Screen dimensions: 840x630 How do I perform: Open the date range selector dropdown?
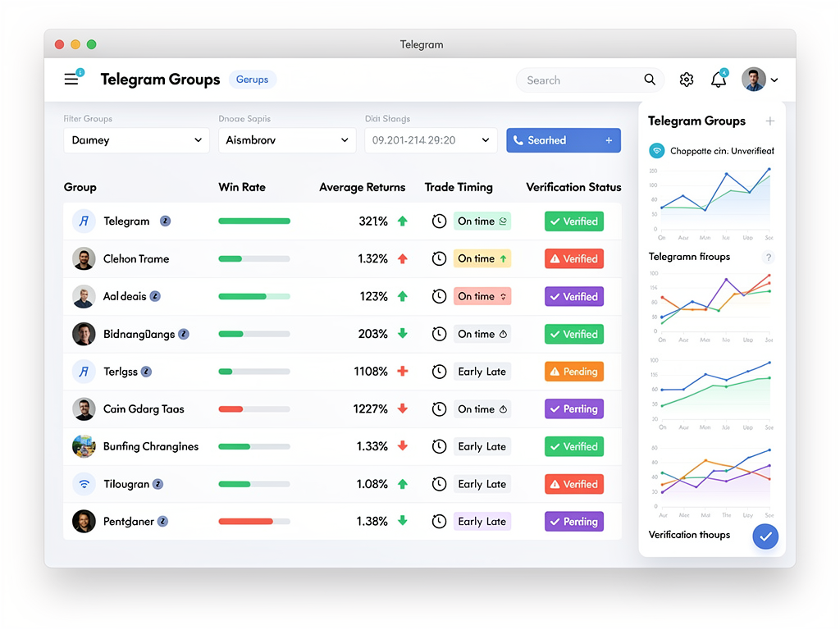point(430,140)
